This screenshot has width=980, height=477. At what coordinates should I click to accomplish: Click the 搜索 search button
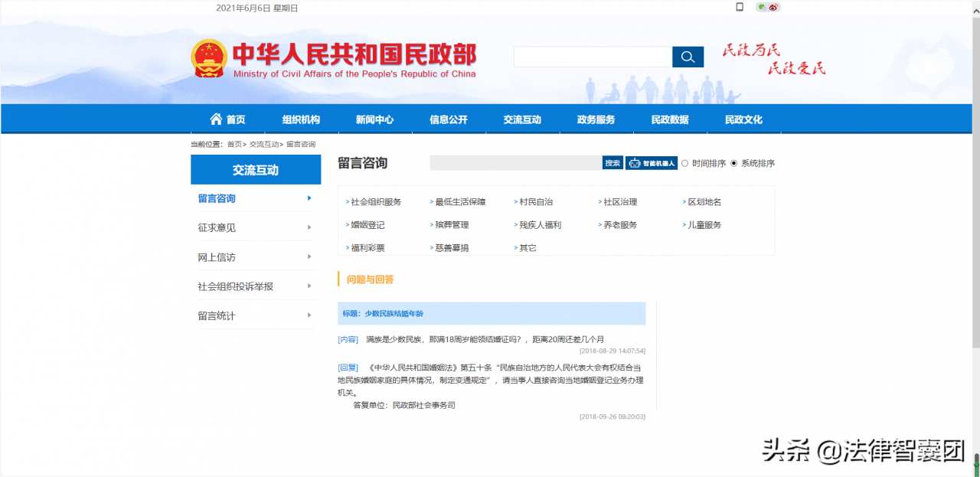click(x=611, y=162)
